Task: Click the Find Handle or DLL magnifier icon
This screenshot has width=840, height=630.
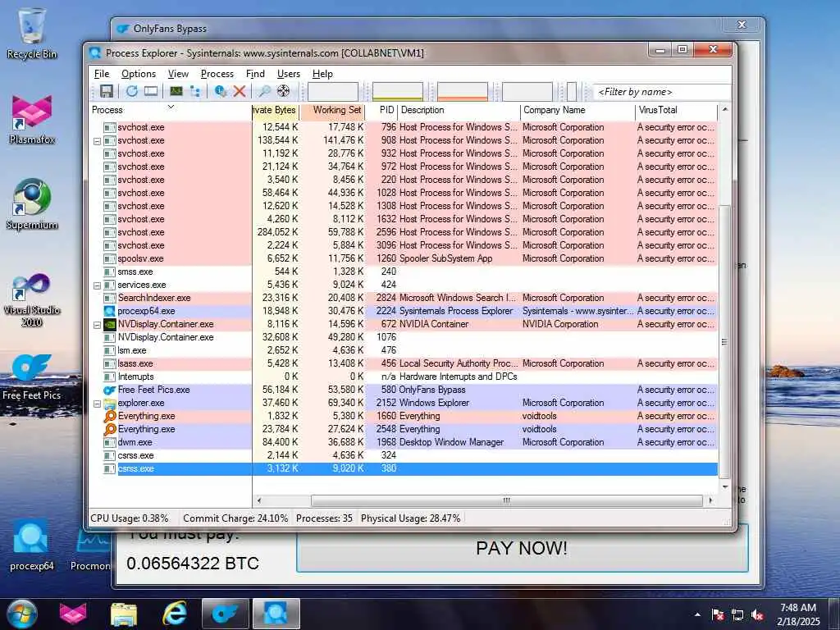Action: point(264,91)
